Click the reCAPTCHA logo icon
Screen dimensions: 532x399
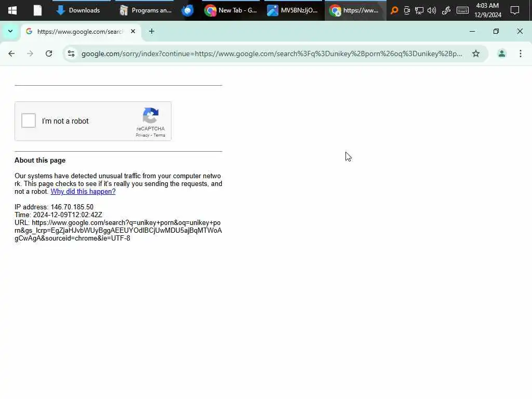151,115
